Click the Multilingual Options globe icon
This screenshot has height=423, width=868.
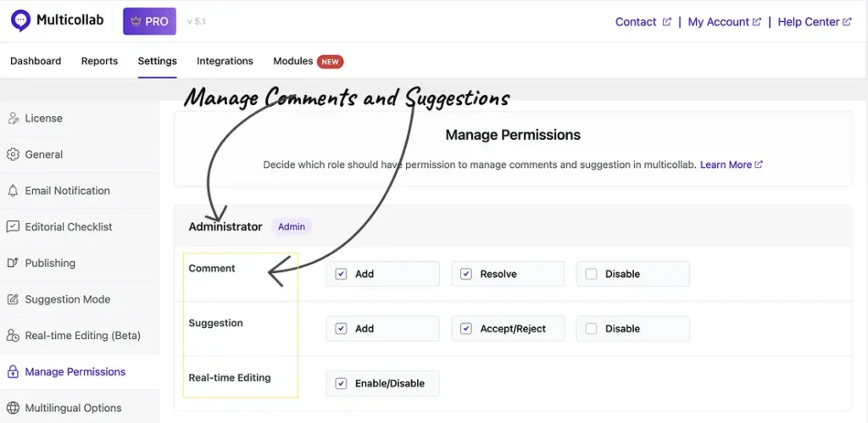pyautogui.click(x=13, y=408)
